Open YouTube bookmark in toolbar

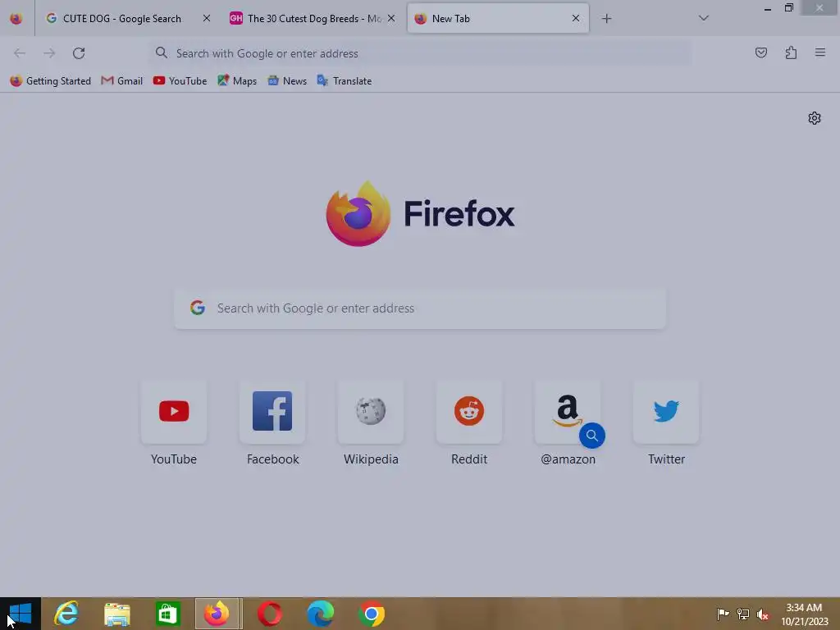(180, 81)
